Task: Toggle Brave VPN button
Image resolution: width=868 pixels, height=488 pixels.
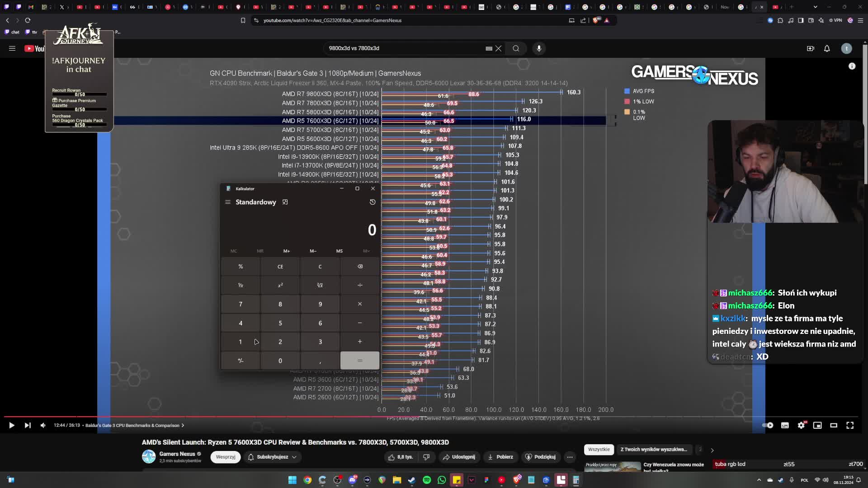Action: [835, 20]
